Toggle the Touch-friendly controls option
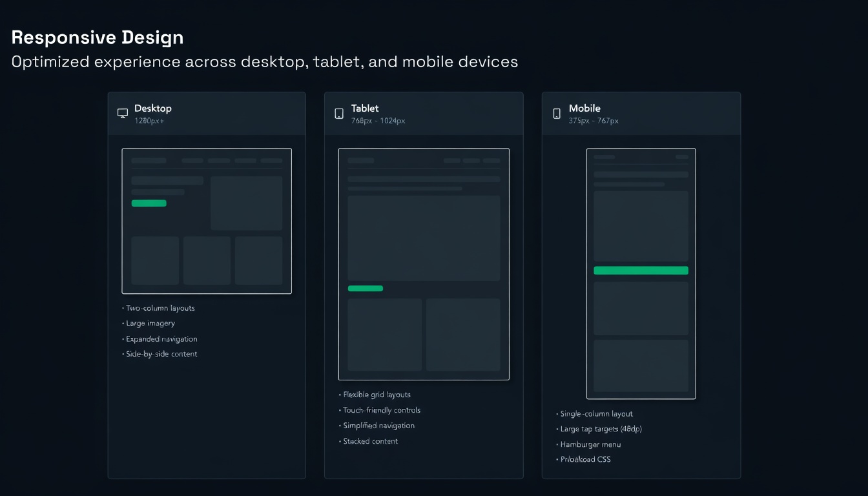 click(x=380, y=409)
